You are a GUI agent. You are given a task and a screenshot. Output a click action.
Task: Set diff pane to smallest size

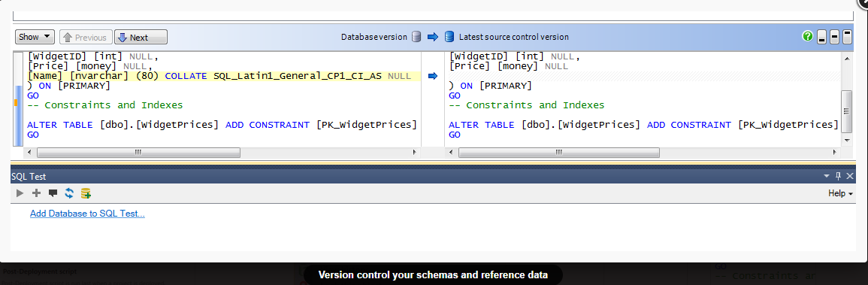822,37
